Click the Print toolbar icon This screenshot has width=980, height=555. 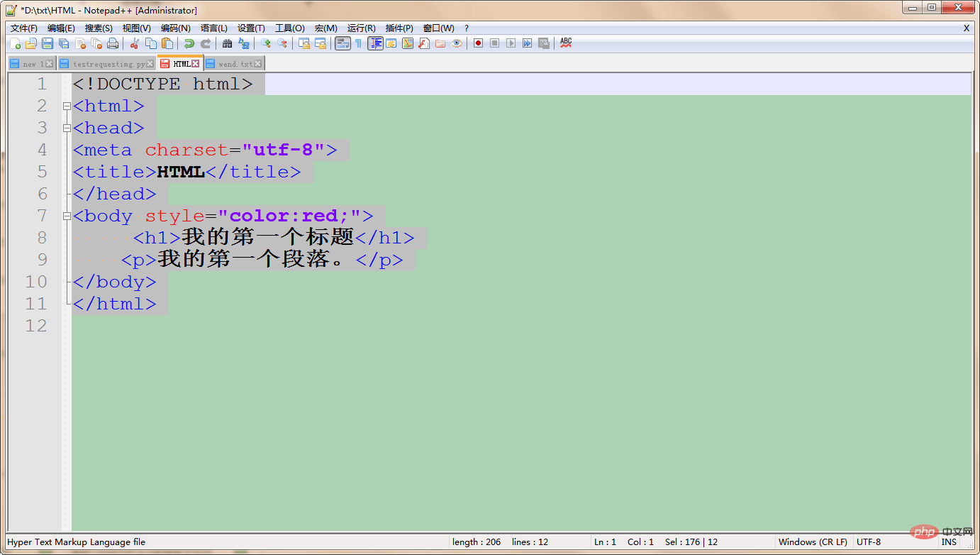113,43
